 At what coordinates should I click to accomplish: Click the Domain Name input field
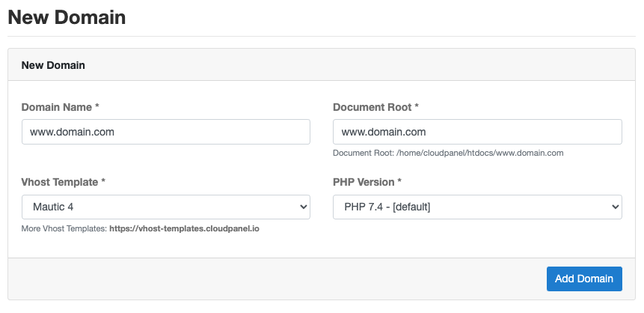click(165, 132)
